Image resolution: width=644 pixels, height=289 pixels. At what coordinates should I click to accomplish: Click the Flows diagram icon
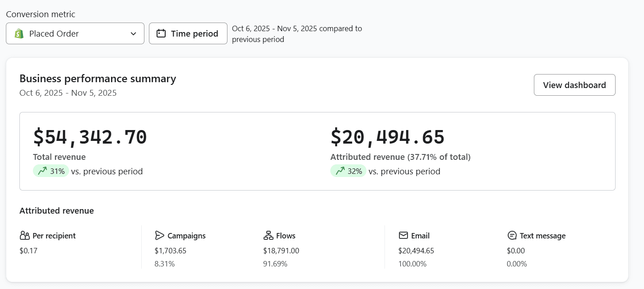268,236
